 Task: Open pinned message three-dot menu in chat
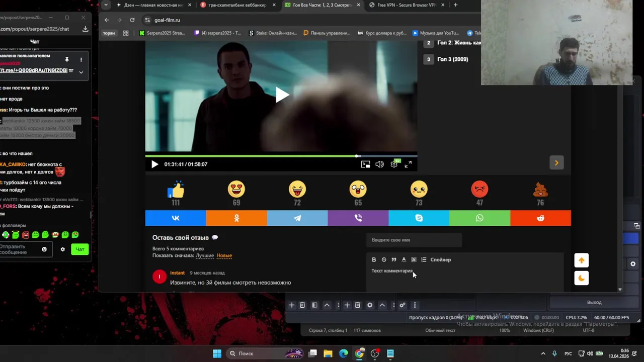[81, 60]
